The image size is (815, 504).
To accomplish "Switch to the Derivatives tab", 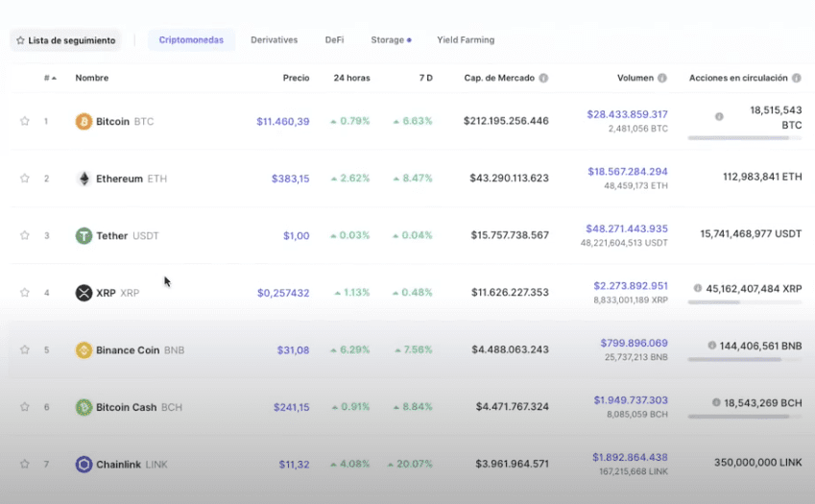I will [274, 40].
